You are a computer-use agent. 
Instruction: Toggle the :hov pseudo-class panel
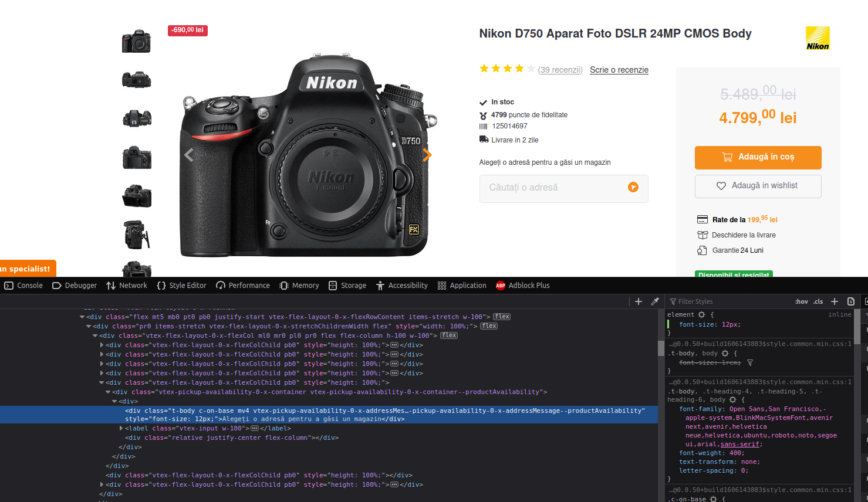[802, 301]
